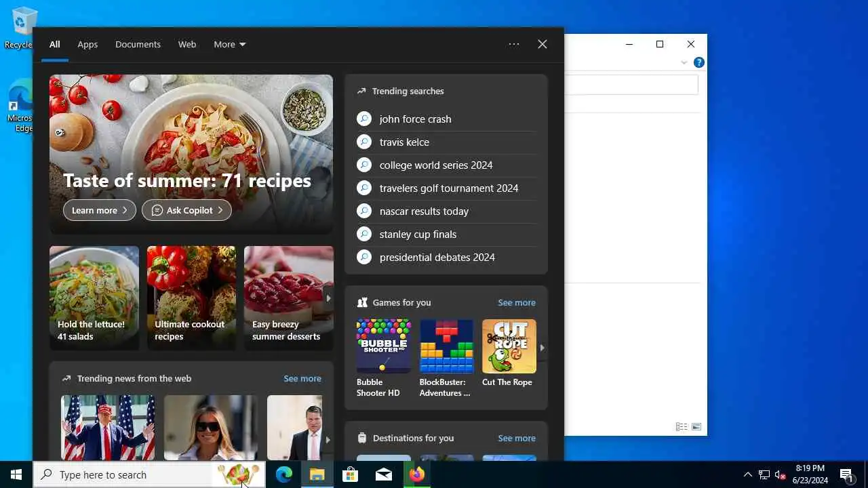
Task: Open the Mail app from the taskbar
Action: click(383, 474)
